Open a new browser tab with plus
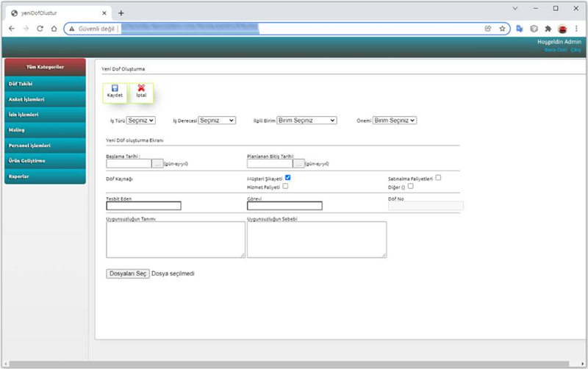The width and height of the screenshot is (588, 369). pos(121,13)
